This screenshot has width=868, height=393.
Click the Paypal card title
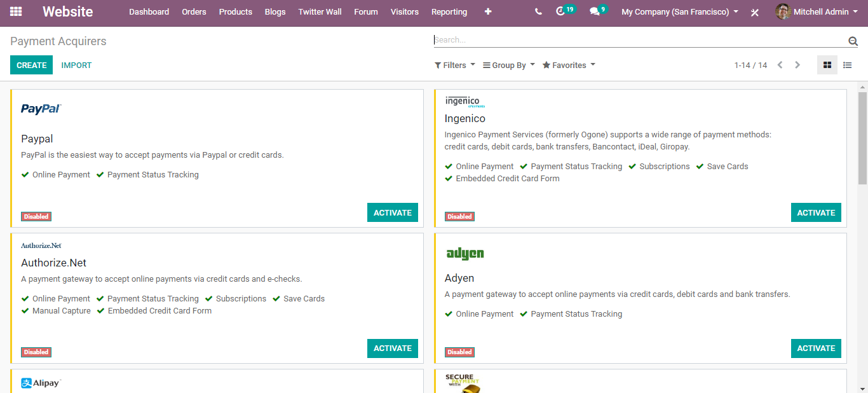point(37,139)
